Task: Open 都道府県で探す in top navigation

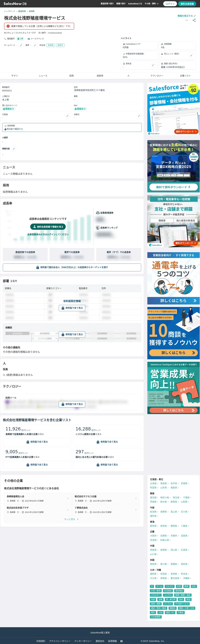Action: click(107, 4)
